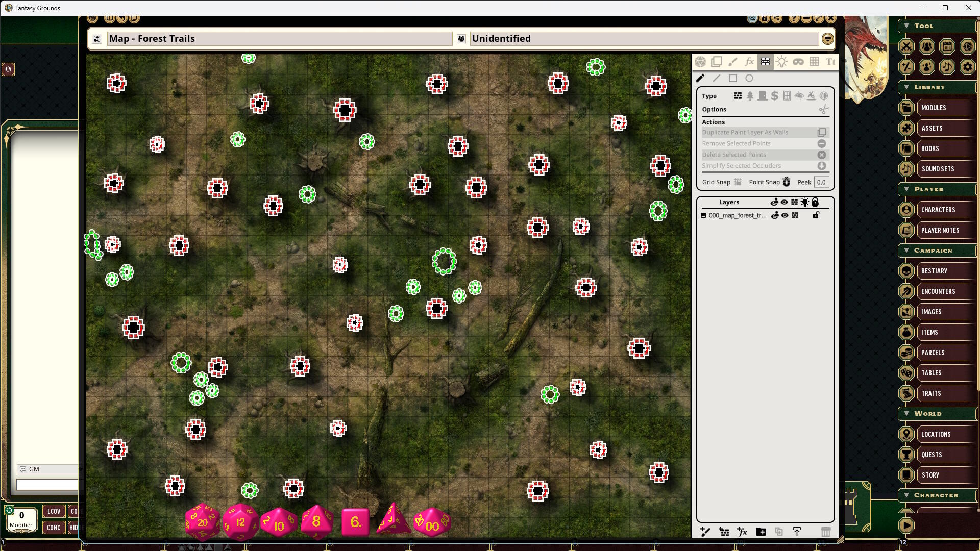Click the LCOV modifier button
This screenshot has width=980, height=551.
click(54, 511)
